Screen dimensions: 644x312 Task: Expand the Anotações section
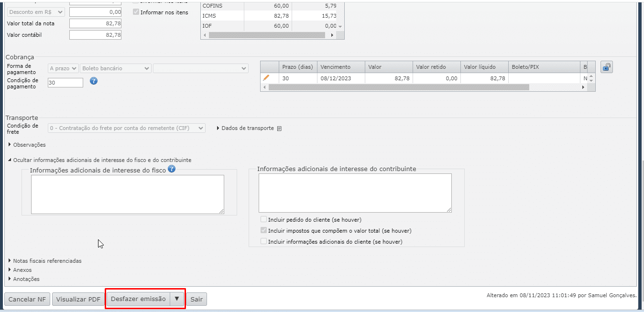pyautogui.click(x=23, y=279)
